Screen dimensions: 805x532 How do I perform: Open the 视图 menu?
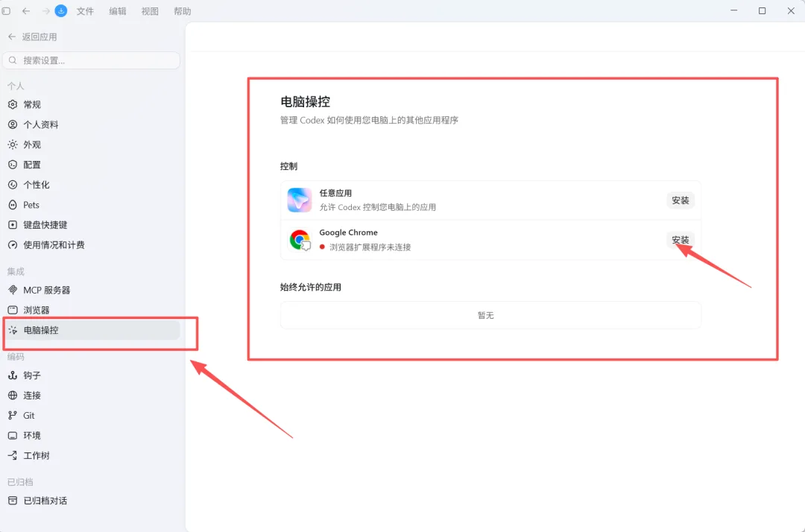click(150, 11)
